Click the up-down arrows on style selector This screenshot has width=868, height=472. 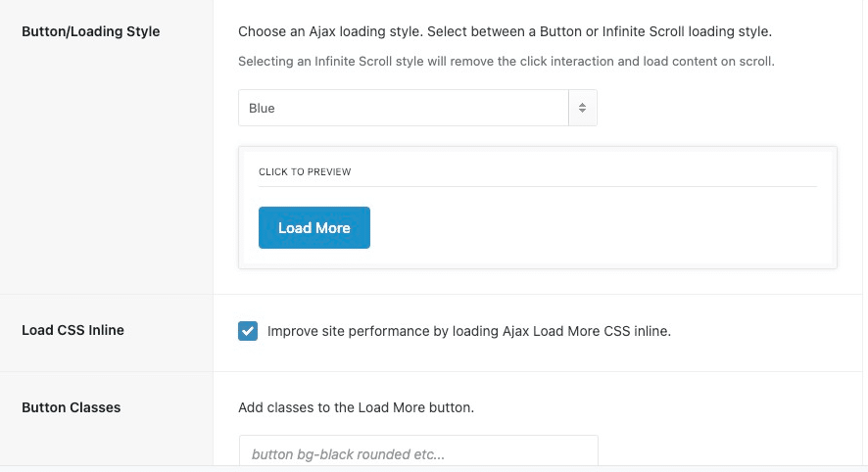click(582, 109)
